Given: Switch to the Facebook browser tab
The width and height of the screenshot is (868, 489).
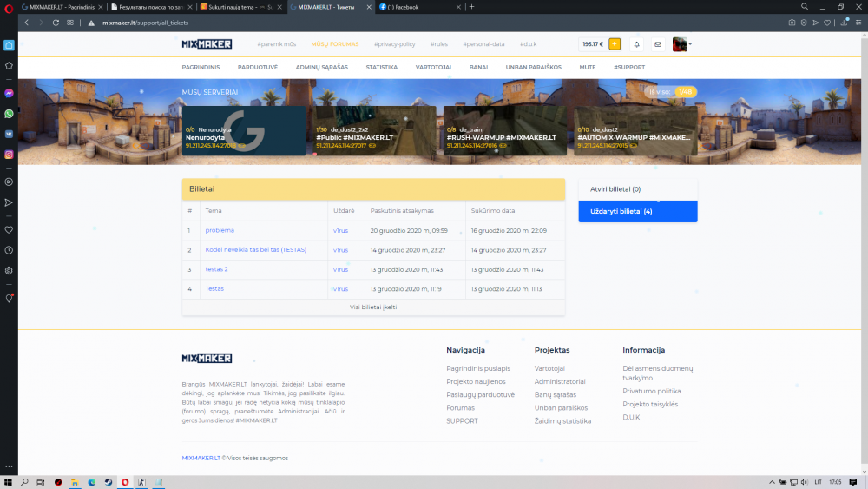Looking at the screenshot, I should 406,7.
